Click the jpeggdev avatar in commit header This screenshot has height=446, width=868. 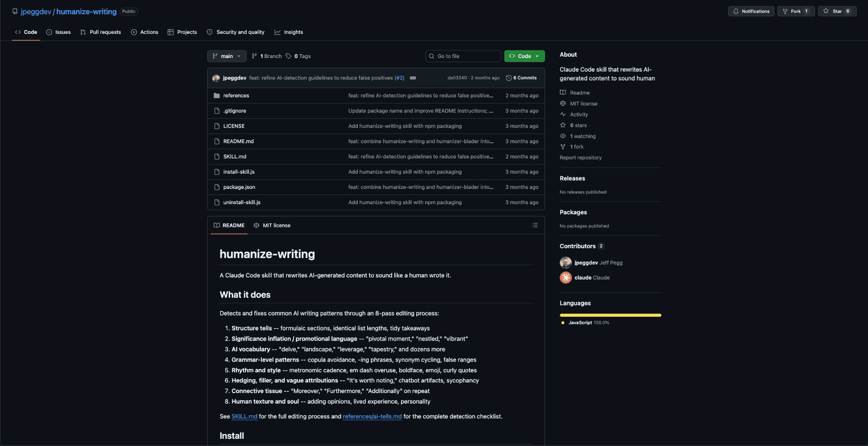[x=216, y=78]
